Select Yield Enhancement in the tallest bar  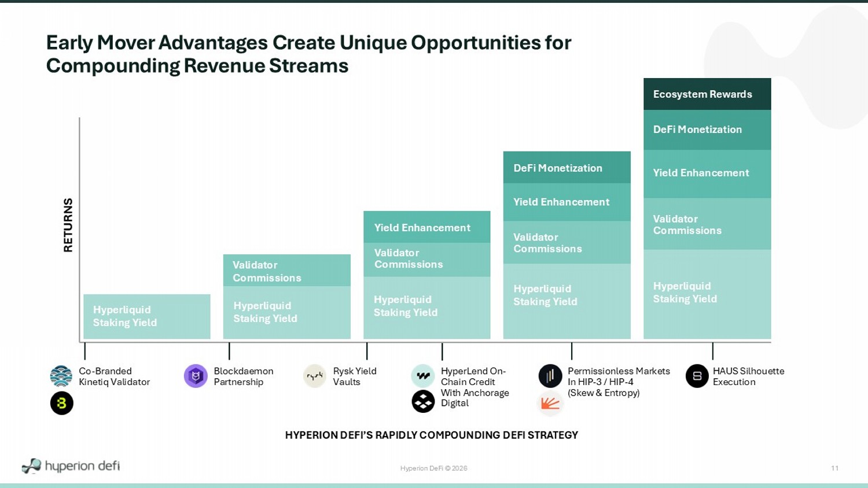(707, 174)
